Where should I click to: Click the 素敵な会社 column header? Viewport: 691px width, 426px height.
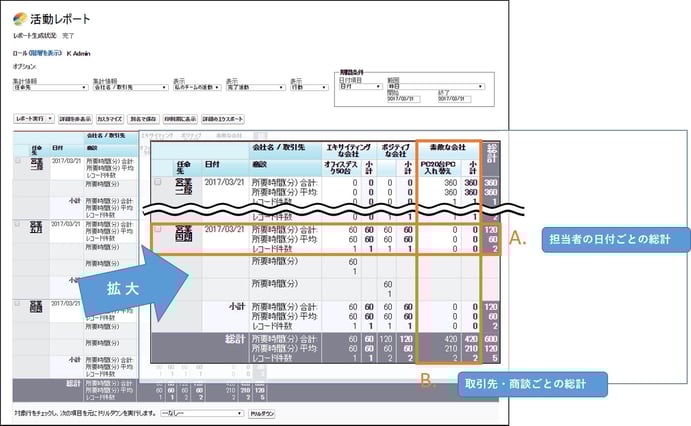448,147
